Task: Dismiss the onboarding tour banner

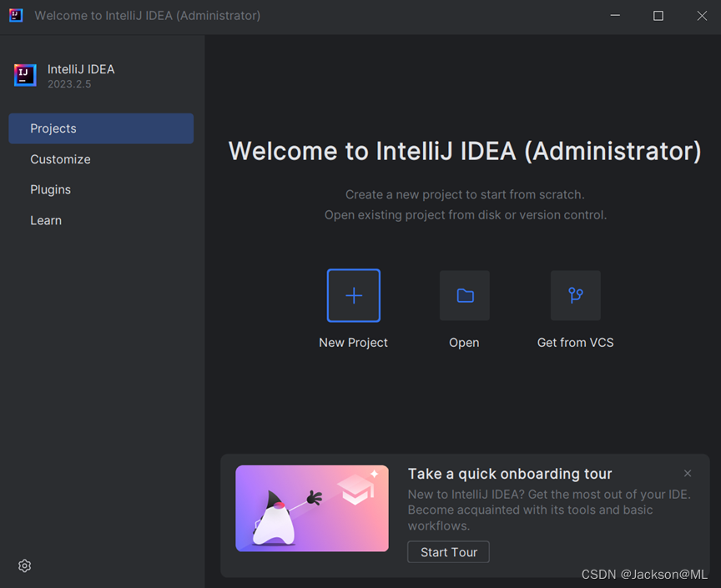Action: (x=688, y=473)
